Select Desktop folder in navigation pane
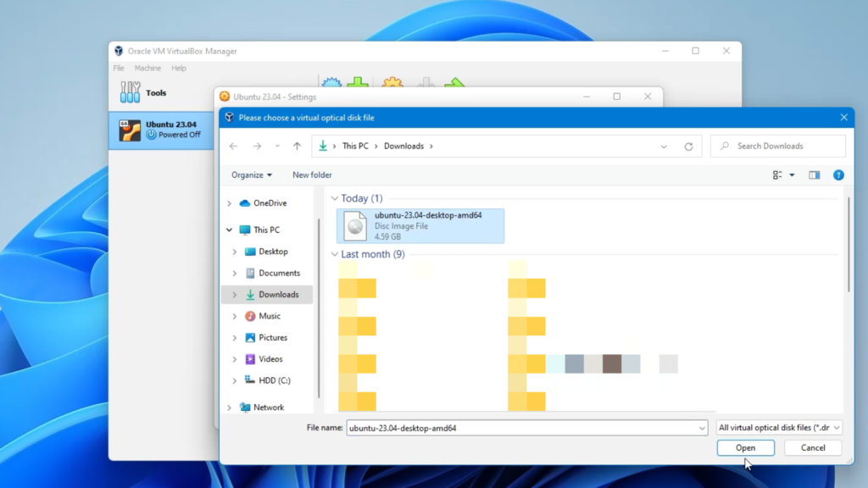The image size is (868, 488). tap(273, 251)
